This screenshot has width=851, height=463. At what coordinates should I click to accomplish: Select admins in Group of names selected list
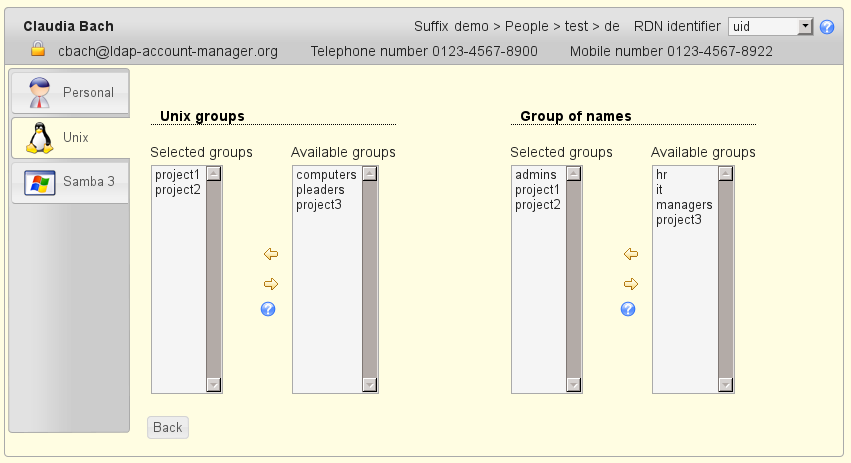click(534, 175)
